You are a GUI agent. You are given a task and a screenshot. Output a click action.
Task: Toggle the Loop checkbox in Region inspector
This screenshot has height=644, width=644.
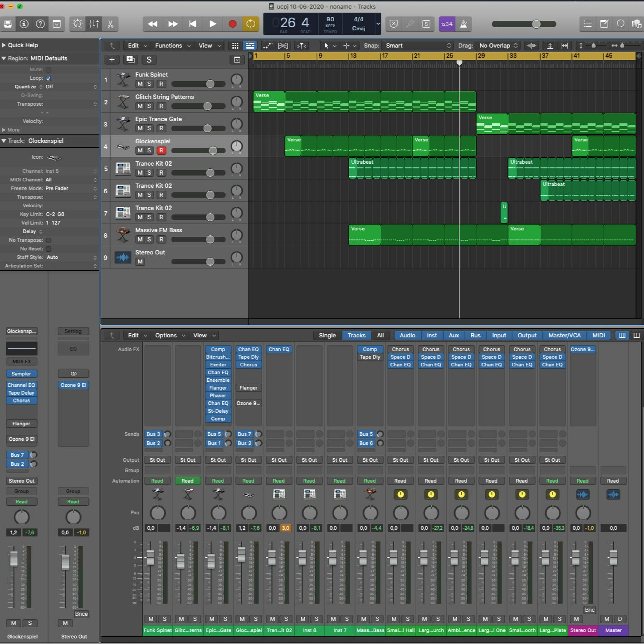click(49, 78)
